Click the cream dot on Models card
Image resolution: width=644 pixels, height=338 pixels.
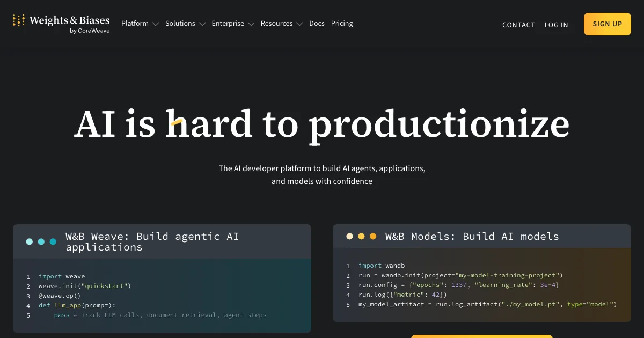point(349,236)
